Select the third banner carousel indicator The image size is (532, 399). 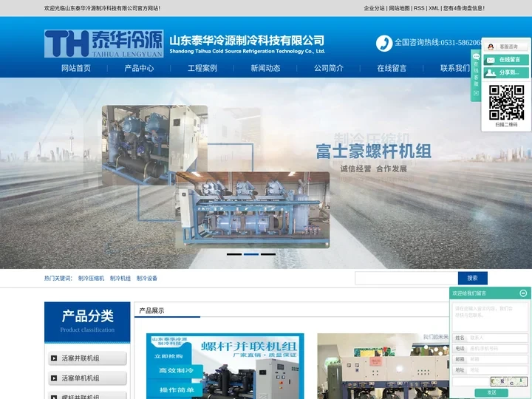(x=268, y=254)
